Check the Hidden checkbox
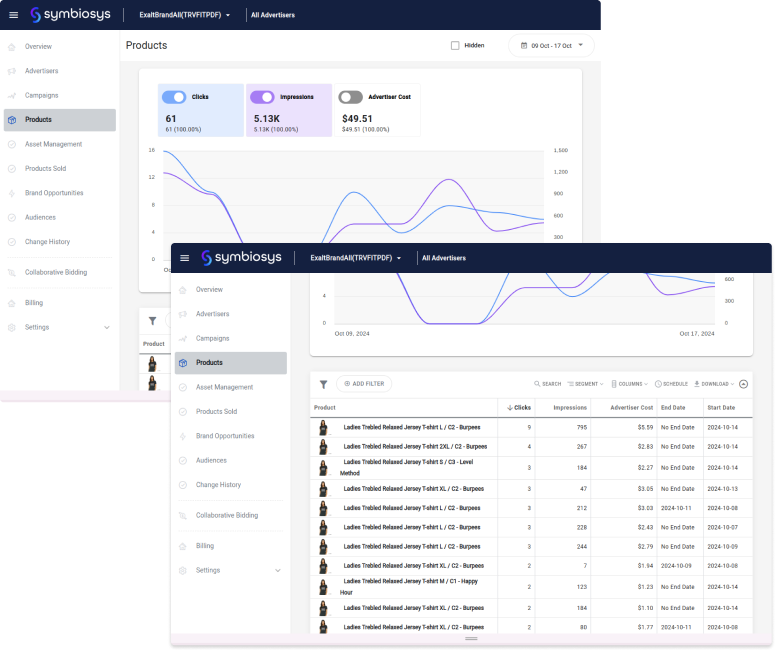The width and height of the screenshot is (776, 651). [455, 45]
